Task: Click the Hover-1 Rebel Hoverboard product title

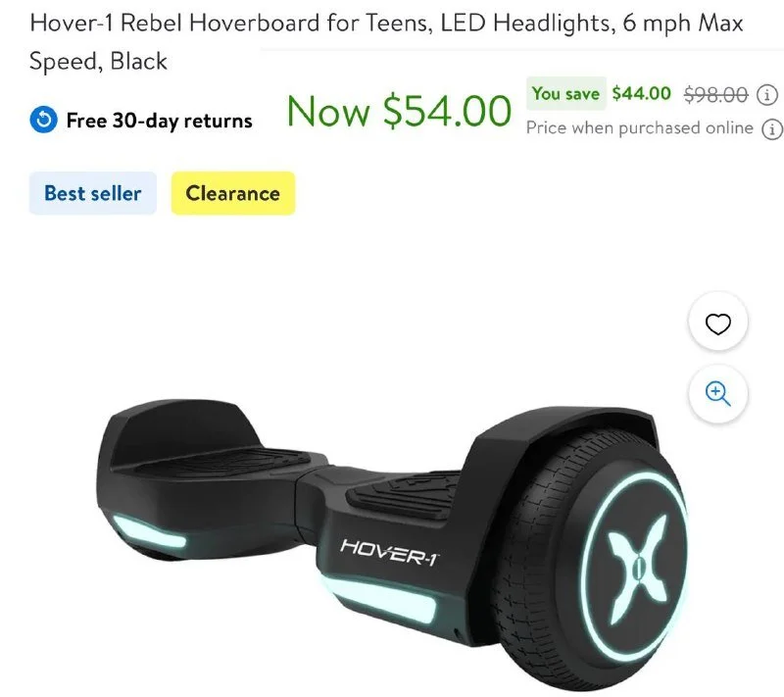Action: pyautogui.click(x=386, y=41)
